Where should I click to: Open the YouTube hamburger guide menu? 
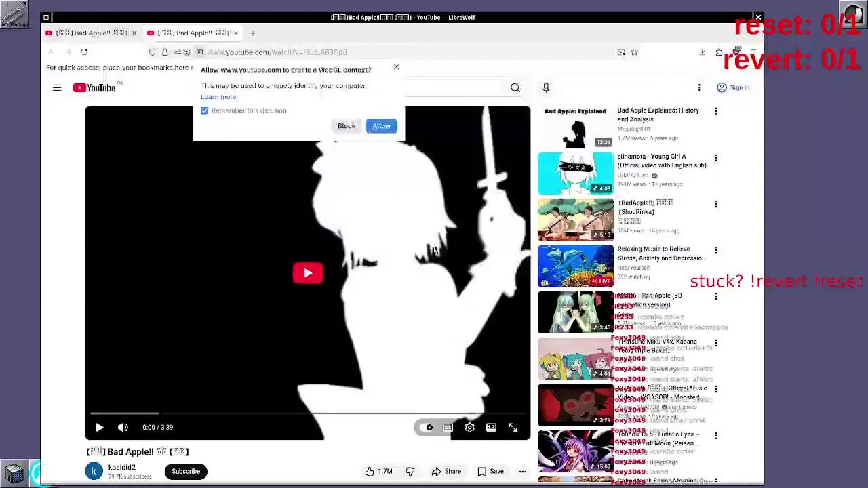pos(57,87)
